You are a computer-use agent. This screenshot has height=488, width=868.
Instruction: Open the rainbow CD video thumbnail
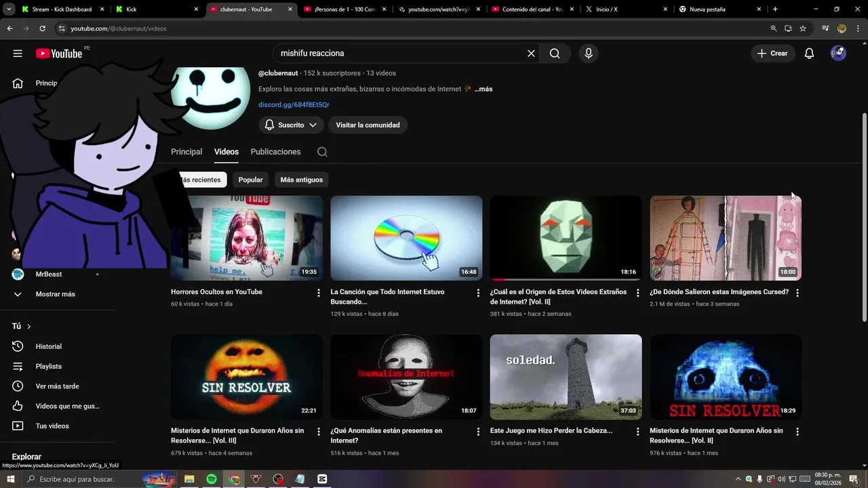click(x=406, y=238)
